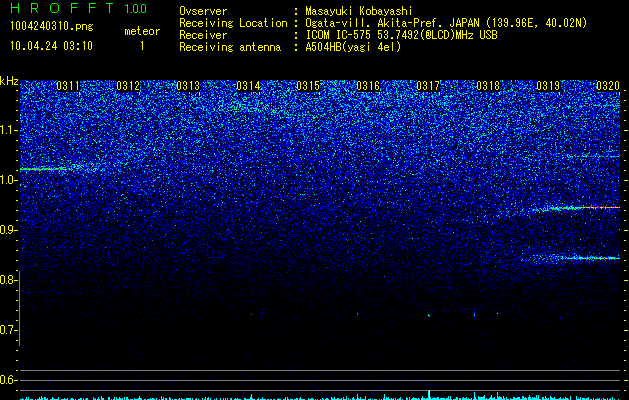
Task: Click the 'meteor' count label
Action: click(142, 31)
